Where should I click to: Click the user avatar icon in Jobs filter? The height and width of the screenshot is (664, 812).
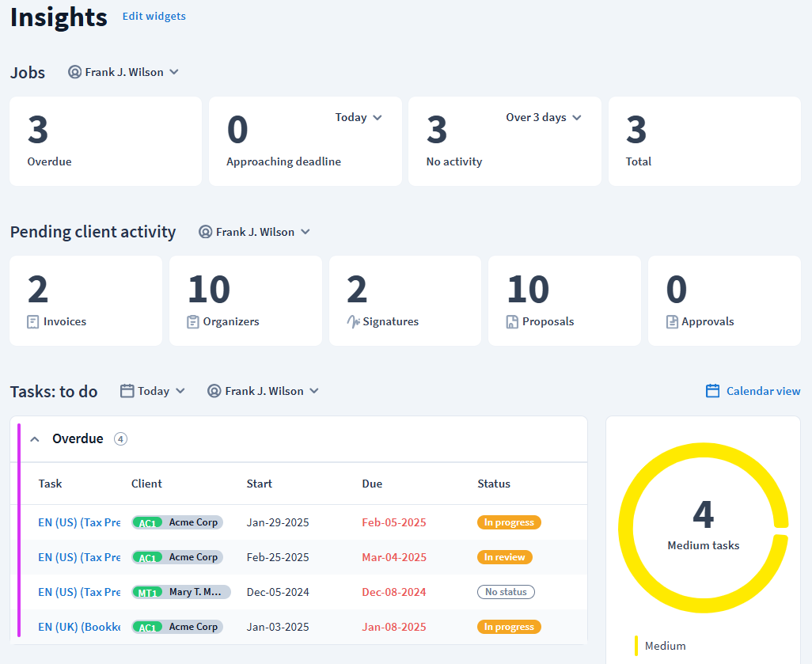tap(75, 72)
